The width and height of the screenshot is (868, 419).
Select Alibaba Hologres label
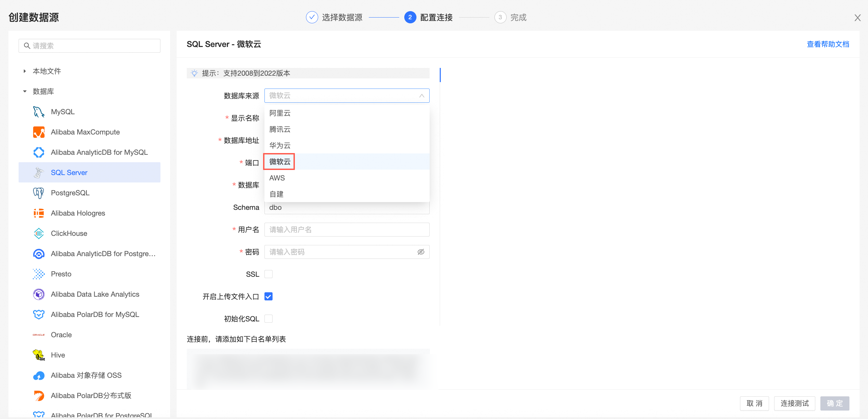78,213
